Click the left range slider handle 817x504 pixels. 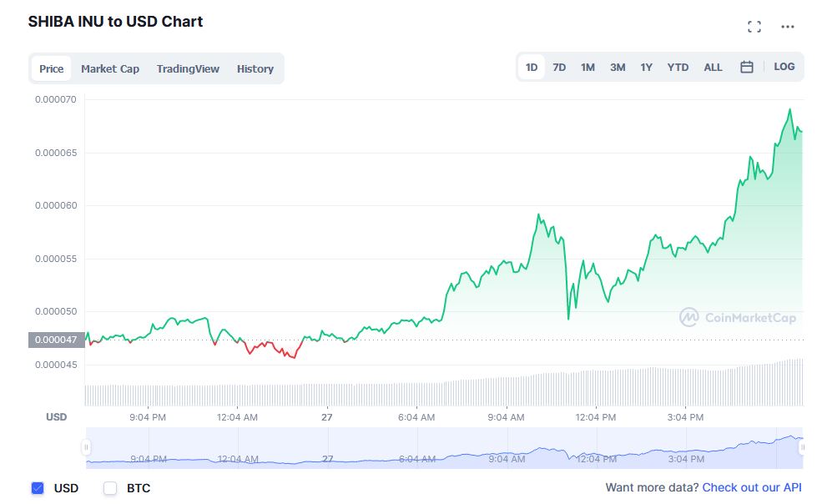pos(86,447)
